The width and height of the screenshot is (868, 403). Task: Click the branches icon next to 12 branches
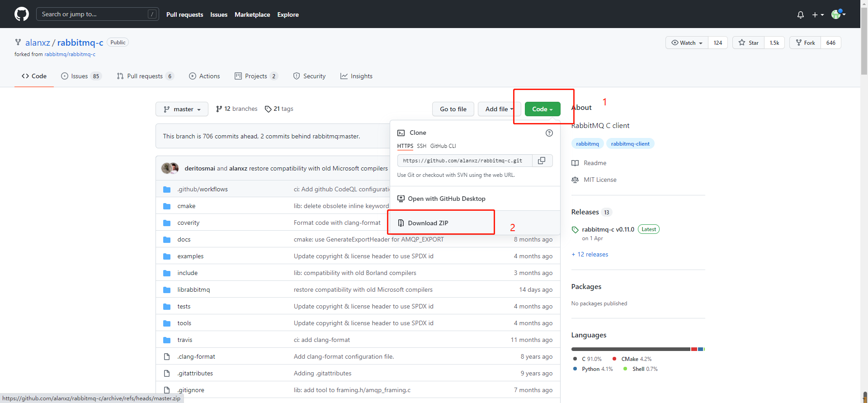(x=219, y=109)
